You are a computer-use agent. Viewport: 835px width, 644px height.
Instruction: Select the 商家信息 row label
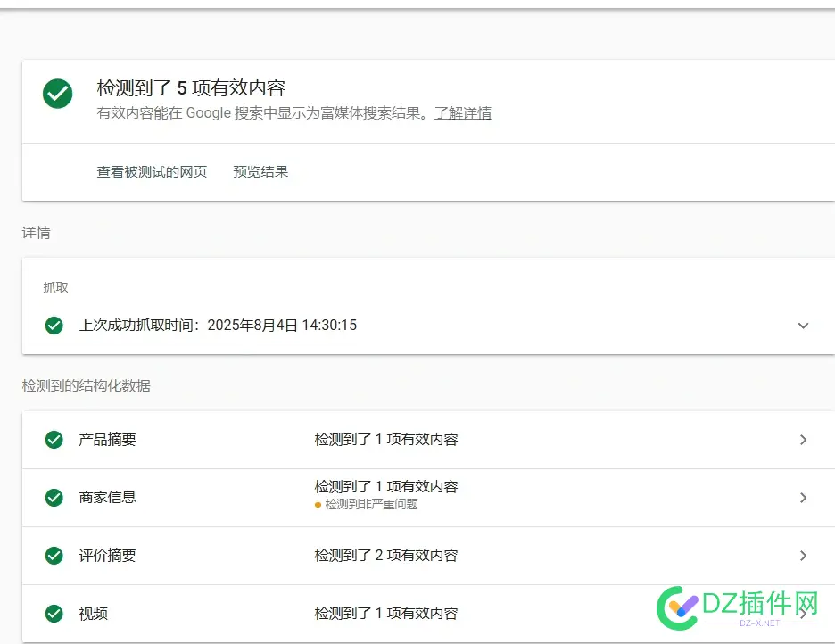pyautogui.click(x=107, y=497)
